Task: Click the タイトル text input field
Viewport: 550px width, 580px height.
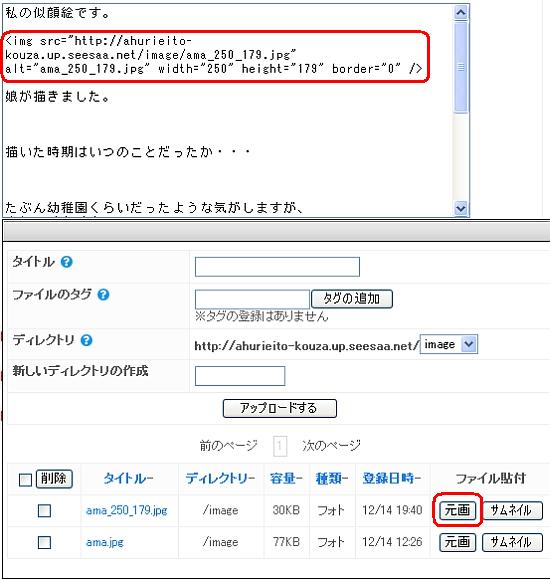Action: [x=277, y=267]
